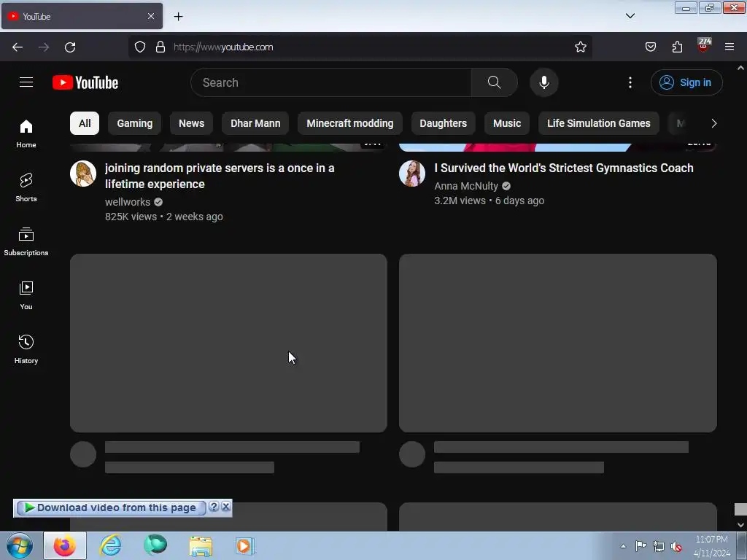Open the taskbar clock showing 11:07 PM

pyautogui.click(x=711, y=546)
